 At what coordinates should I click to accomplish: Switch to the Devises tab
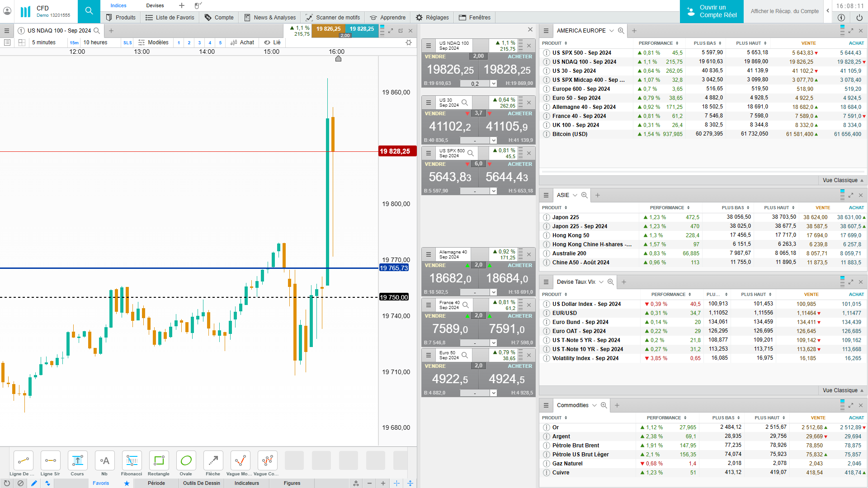coord(155,5)
